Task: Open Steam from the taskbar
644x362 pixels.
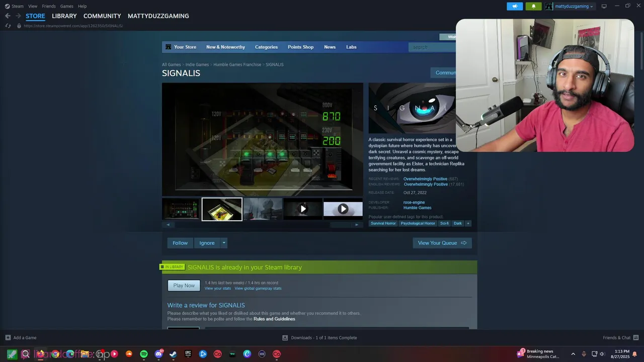Action: tap(173, 354)
